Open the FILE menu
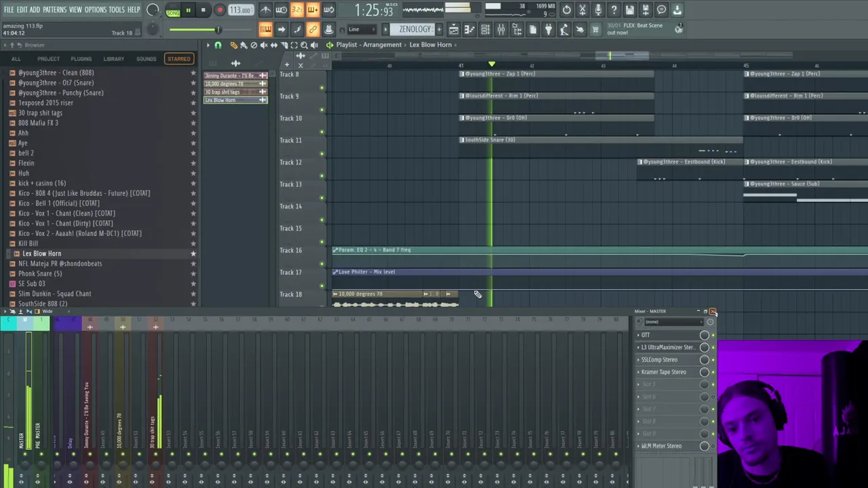This screenshot has height=488, width=868. (9, 9)
